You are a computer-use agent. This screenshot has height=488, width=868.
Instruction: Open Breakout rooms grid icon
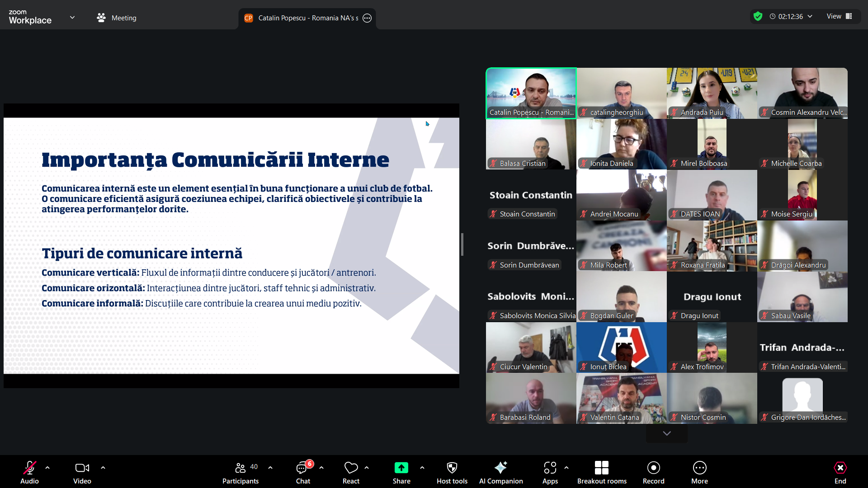point(601,468)
